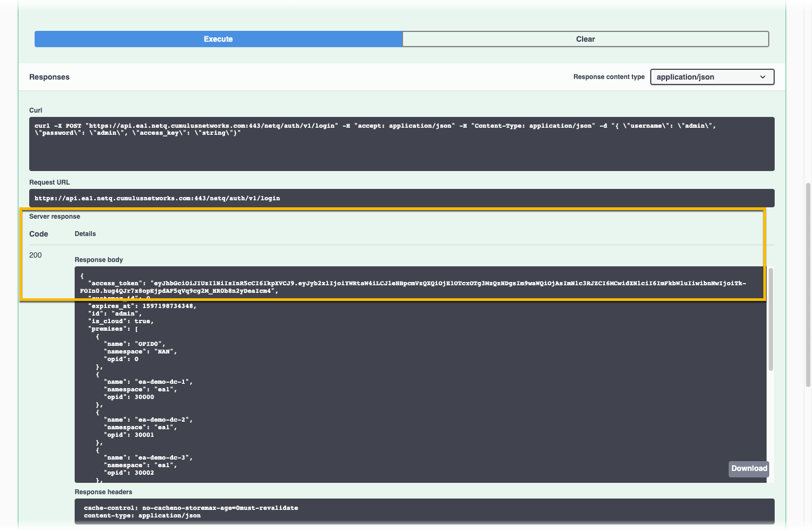Screen dimensions: 812x531
Task: Click the response body vertical scrollbar
Action: 770,319
